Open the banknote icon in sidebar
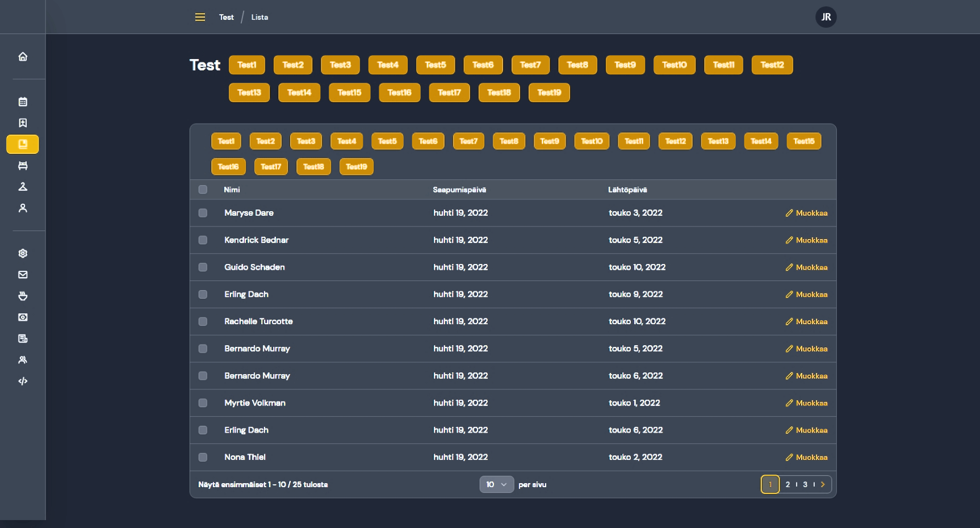Image resolution: width=980 pixels, height=528 pixels. 23,317
